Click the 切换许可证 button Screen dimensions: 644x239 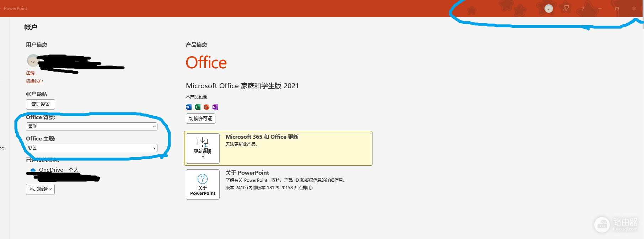200,118
